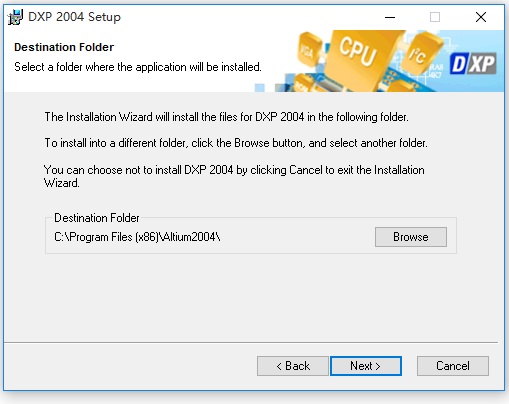Click the text about exiting Installation Wizard
509x404 pixels.
tap(234, 176)
